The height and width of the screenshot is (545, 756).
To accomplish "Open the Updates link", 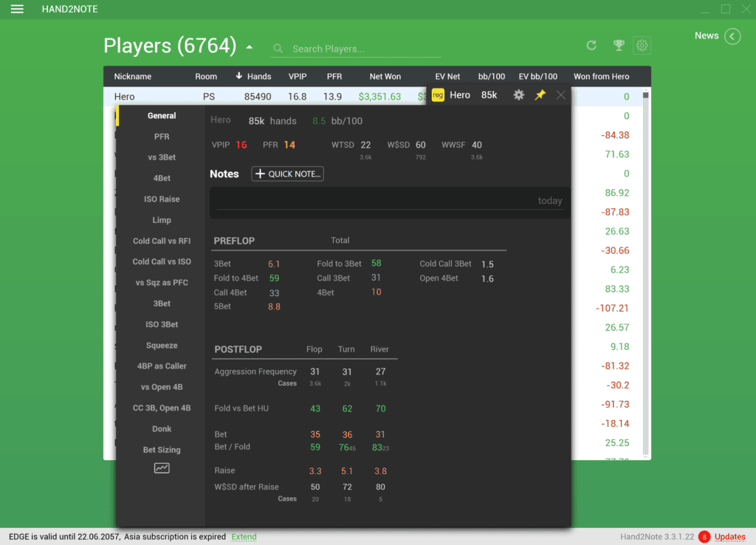I will coord(729,537).
